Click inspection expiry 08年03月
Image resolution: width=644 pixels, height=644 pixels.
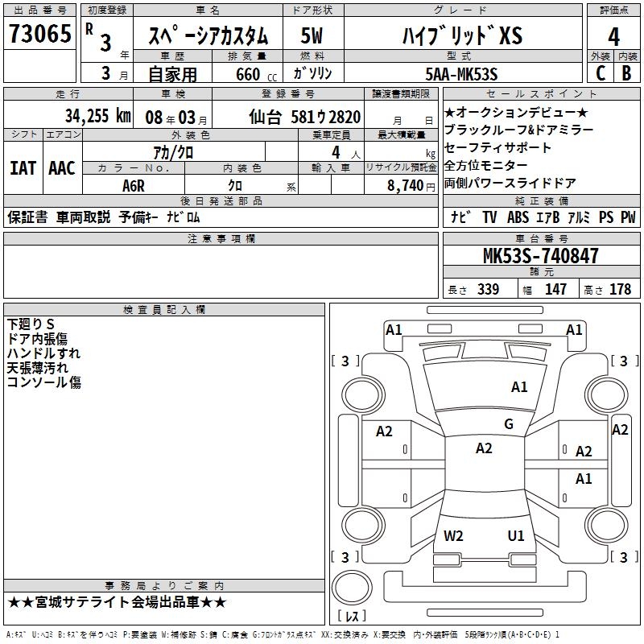point(176,118)
